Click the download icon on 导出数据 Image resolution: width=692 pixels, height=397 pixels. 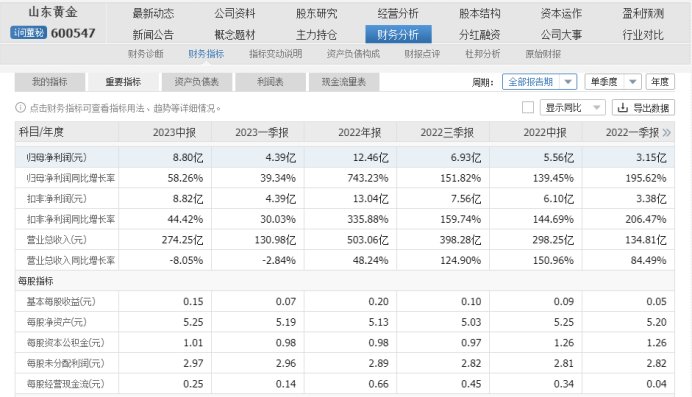622,108
